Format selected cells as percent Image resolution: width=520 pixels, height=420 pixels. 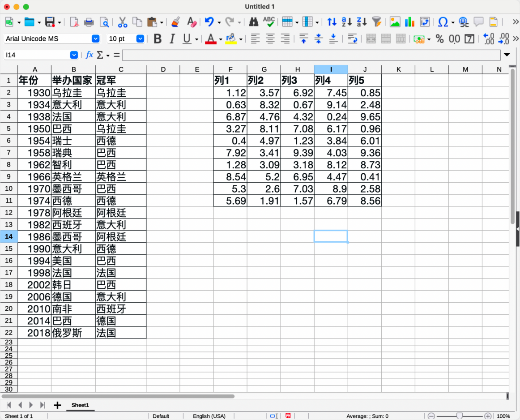[x=440, y=39]
